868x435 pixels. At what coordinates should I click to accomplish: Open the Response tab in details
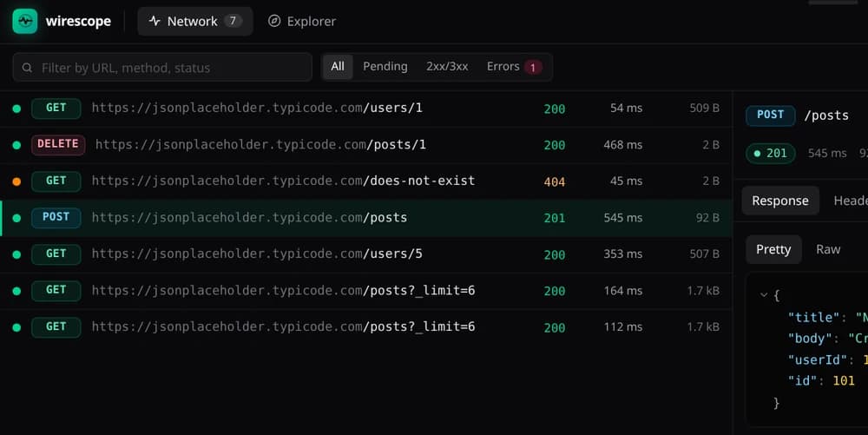point(780,201)
